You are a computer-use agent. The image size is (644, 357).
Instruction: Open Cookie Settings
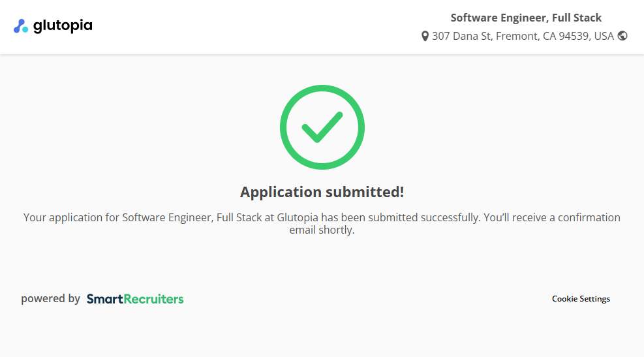click(581, 299)
